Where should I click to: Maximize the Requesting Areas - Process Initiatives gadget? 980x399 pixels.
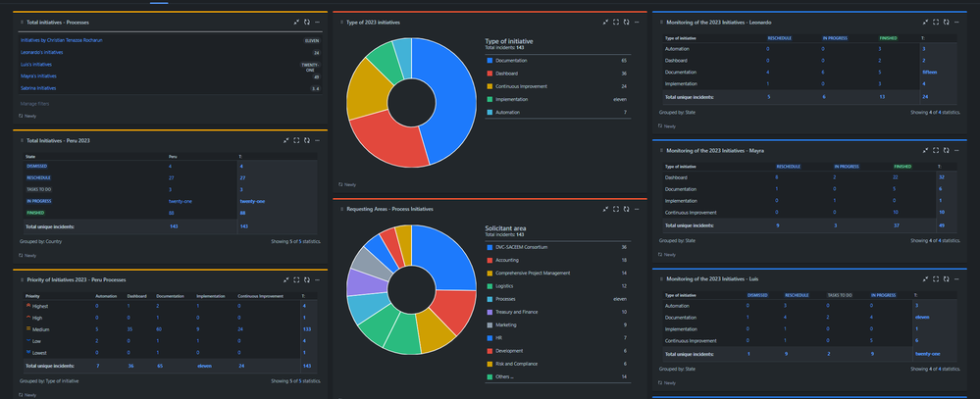click(616, 209)
